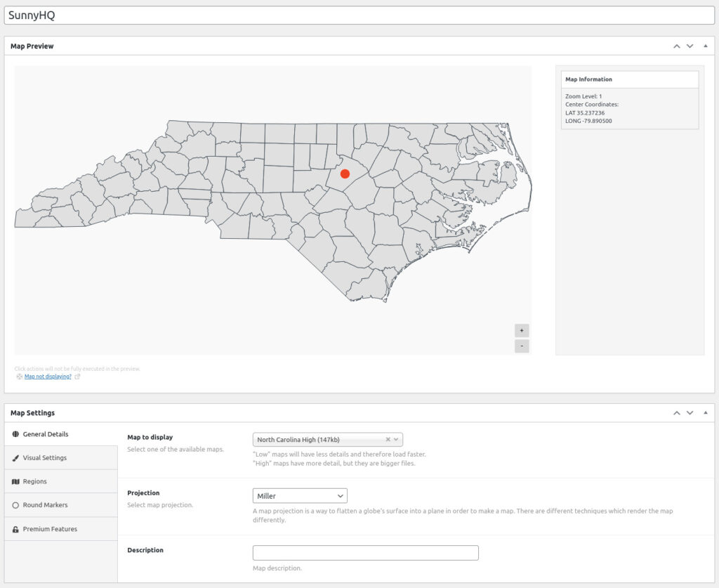Clear the North Carolina High map selection
Image resolution: width=719 pixels, height=588 pixels.
pyautogui.click(x=388, y=438)
